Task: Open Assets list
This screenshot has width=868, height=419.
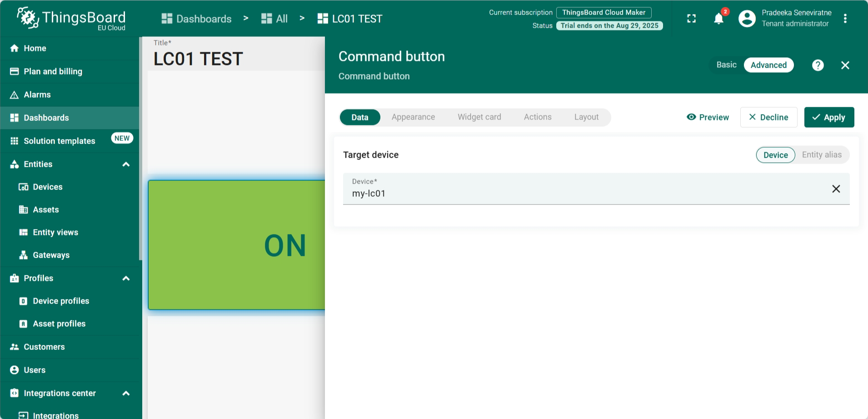Action: coord(70,209)
